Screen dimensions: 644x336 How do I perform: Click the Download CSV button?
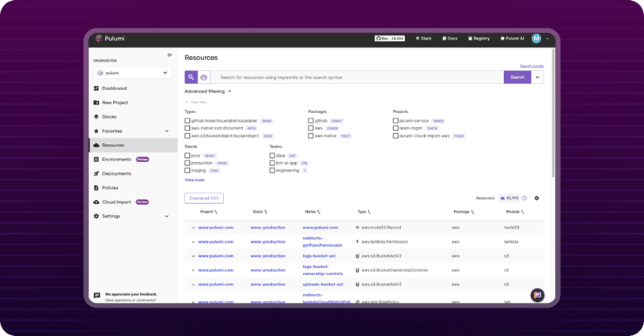pos(204,198)
